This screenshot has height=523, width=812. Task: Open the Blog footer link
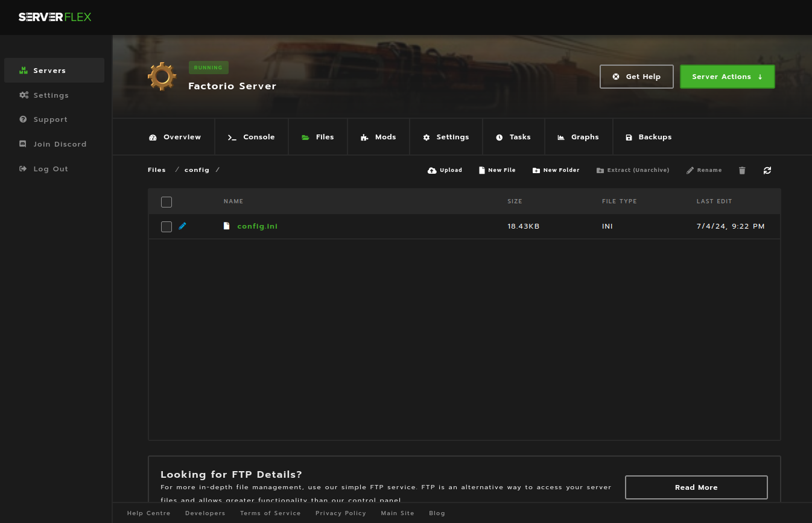[x=437, y=513]
